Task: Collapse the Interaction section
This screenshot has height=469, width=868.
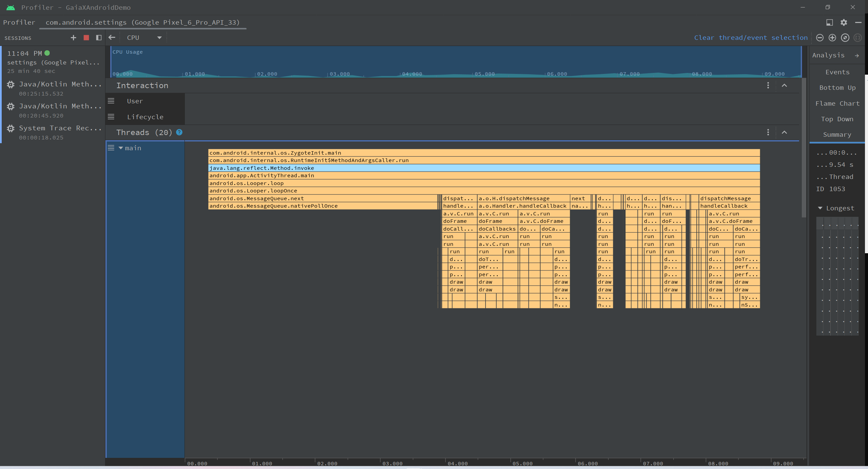Action: (784, 85)
